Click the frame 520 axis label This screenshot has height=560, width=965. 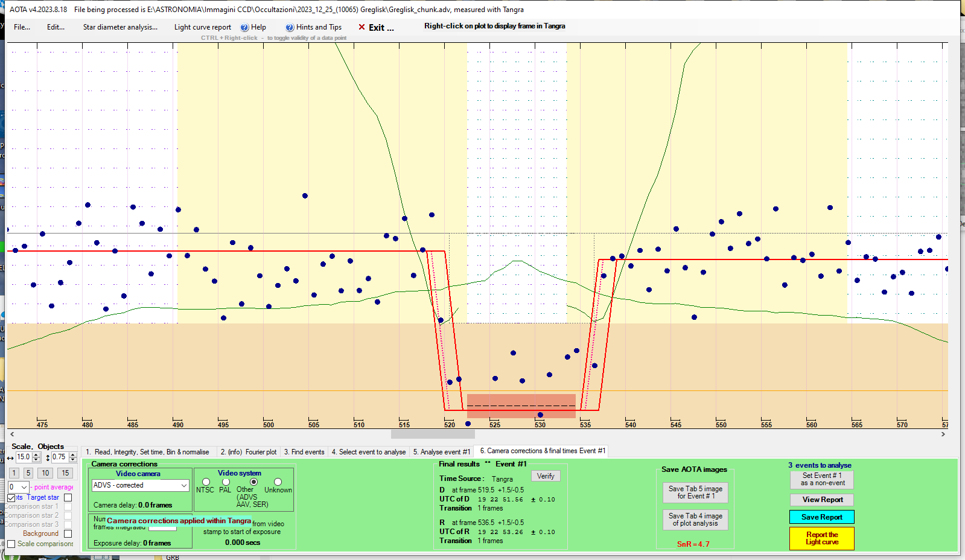450,425
